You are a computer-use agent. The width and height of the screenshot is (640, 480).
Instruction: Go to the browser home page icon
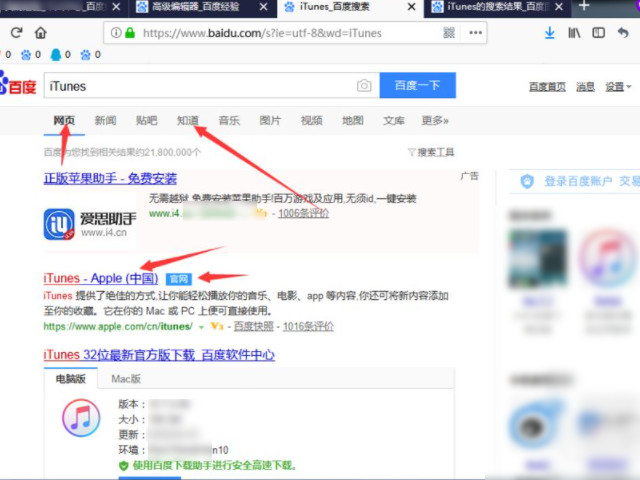40,33
